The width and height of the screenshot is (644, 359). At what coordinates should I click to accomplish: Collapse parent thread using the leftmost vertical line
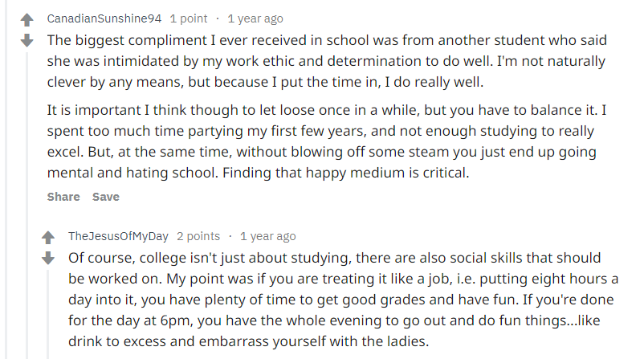[x=6, y=180]
